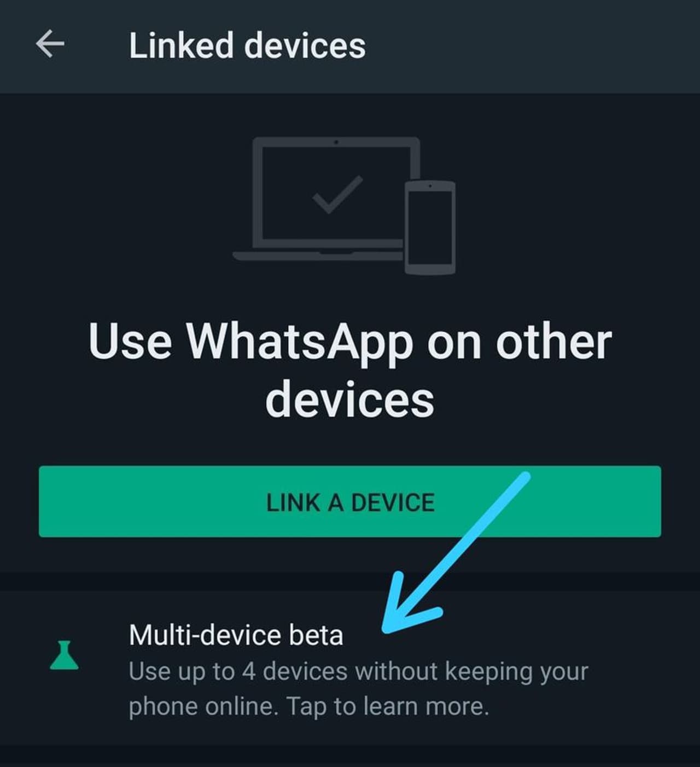Click the "Linked devices" page title
The image size is (700, 767).
click(x=247, y=45)
